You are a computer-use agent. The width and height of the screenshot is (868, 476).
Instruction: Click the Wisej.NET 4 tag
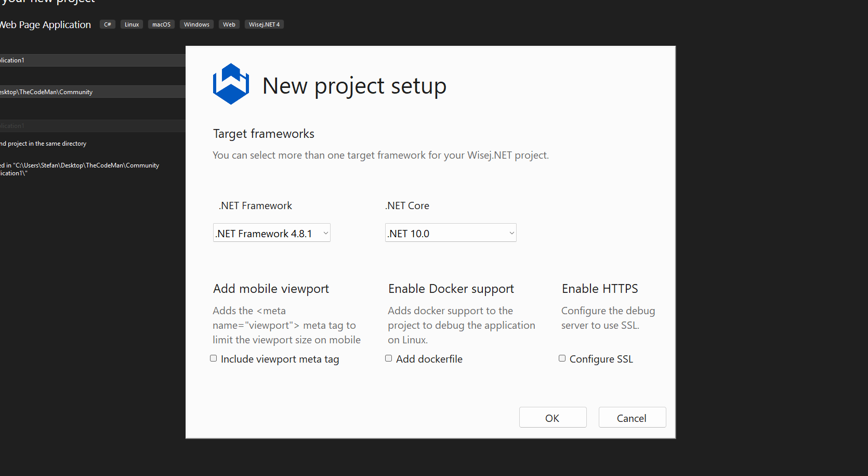click(x=264, y=24)
